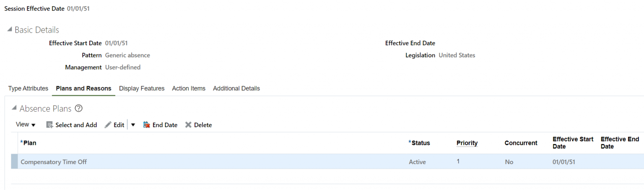This screenshot has width=644, height=190.
Task: Click the Delete X icon
Action: pos(188,125)
